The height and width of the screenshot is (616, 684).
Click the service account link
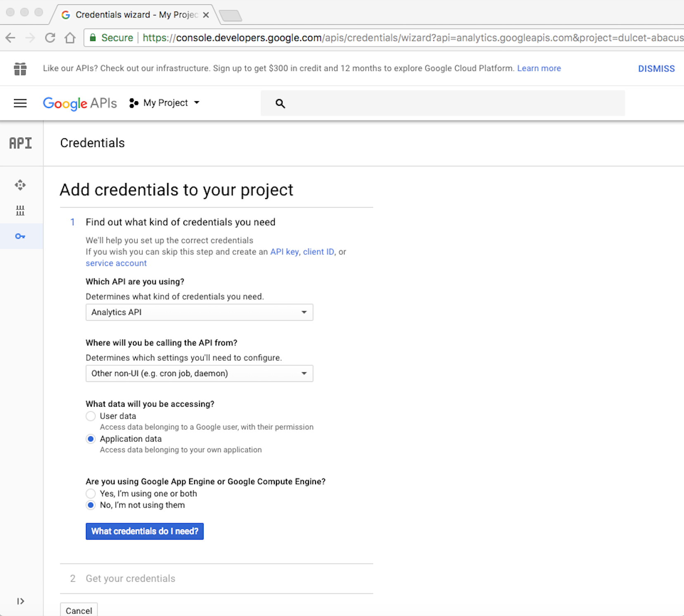(x=116, y=263)
